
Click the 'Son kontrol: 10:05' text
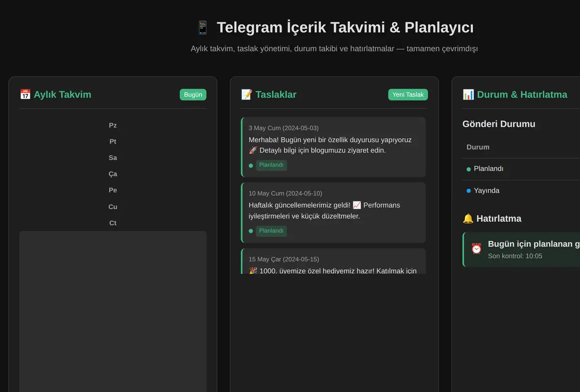(x=515, y=256)
